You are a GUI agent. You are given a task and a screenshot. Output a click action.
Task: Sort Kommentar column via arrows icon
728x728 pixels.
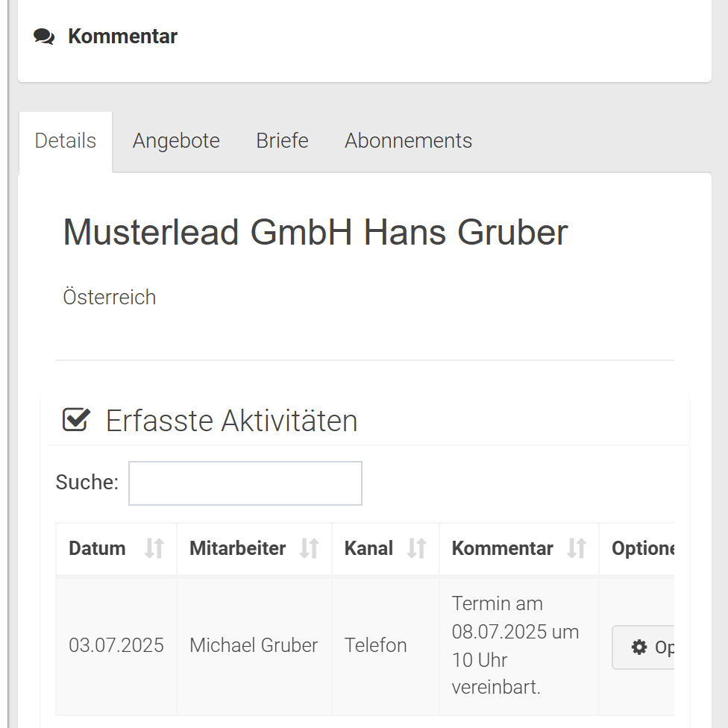click(577, 548)
